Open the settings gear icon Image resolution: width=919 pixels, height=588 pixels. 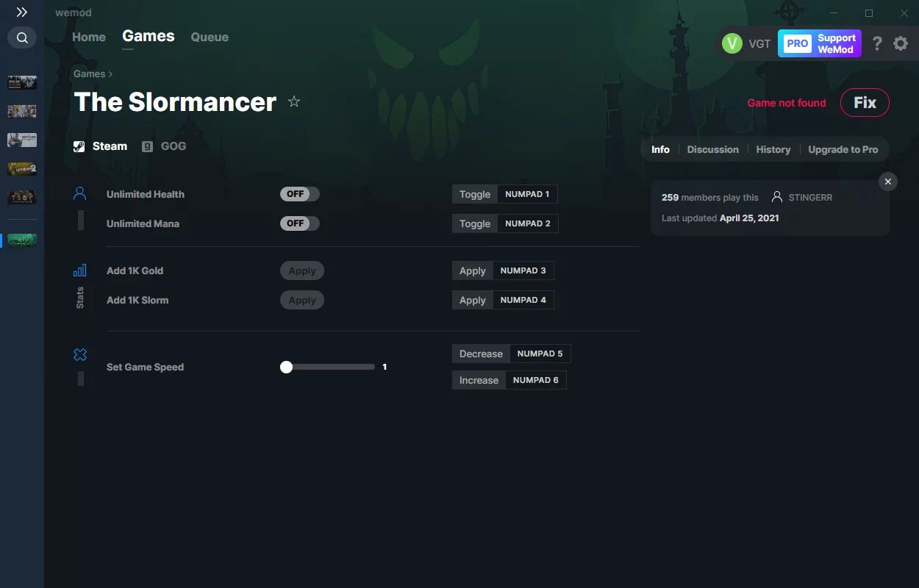point(901,43)
